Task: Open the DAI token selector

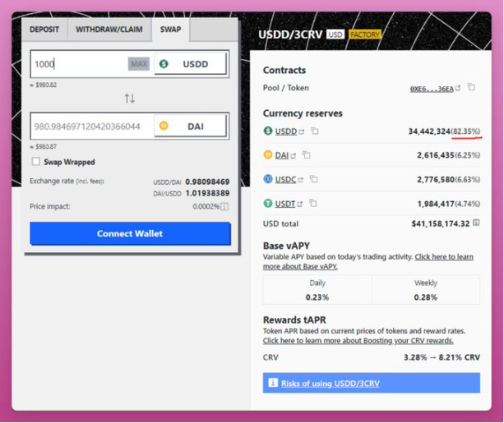Action: tap(190, 126)
